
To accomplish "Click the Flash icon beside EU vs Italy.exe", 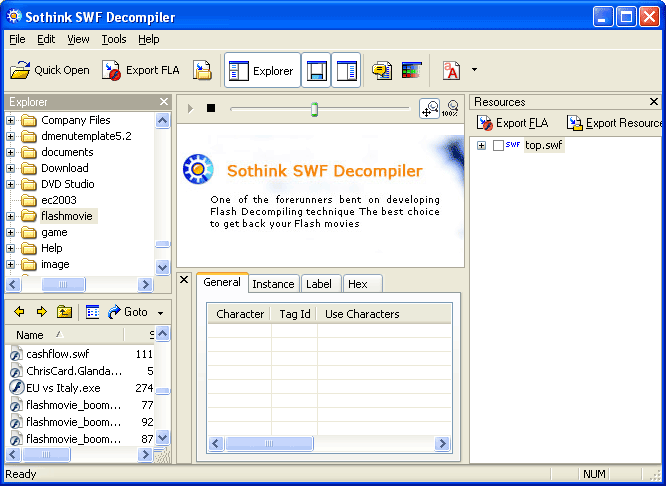I will coord(16,388).
